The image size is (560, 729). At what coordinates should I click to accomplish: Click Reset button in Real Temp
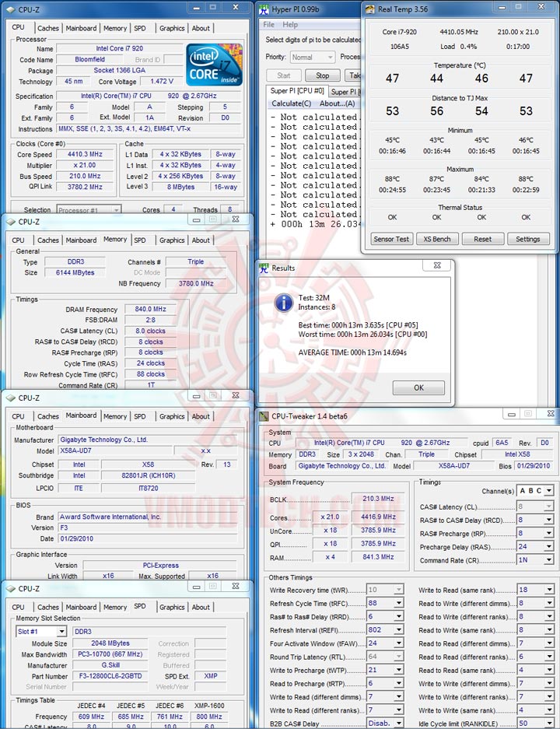tap(482, 239)
